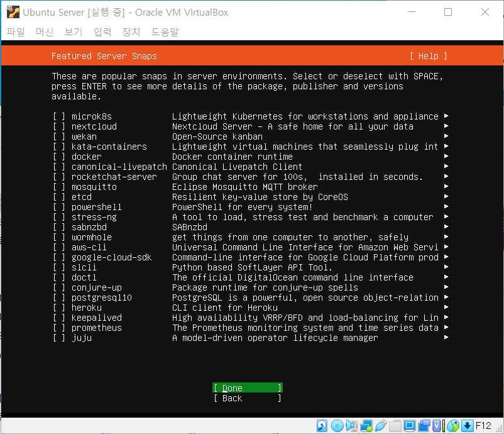504x434 pixels.
Task: Expand details arrow for wormhole
Action: [446, 236]
